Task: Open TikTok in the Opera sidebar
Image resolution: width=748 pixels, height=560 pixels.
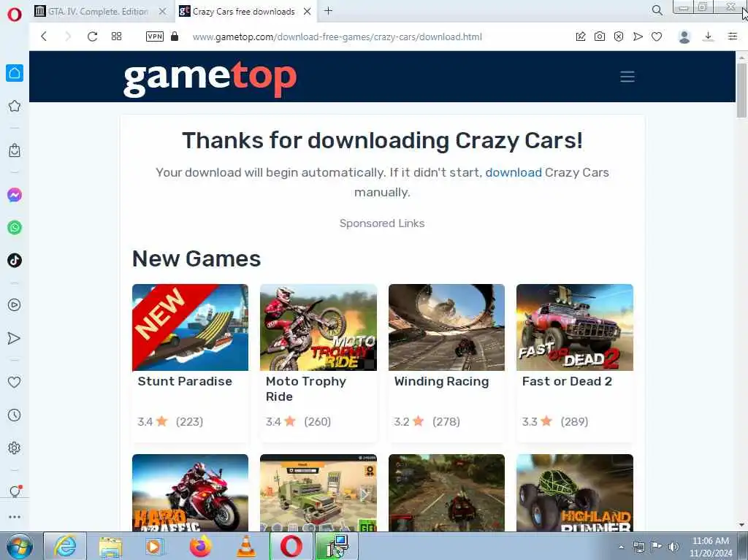Action: pos(15,261)
